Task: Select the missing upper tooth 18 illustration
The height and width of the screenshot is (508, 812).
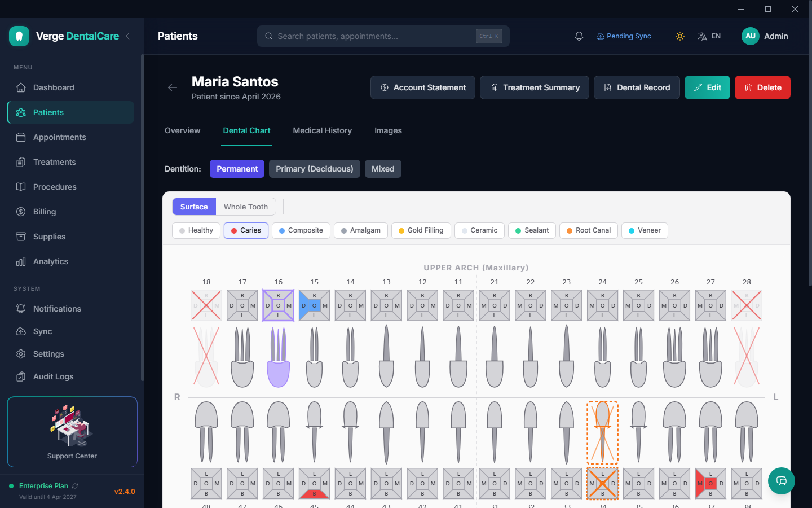Action: [206, 357]
